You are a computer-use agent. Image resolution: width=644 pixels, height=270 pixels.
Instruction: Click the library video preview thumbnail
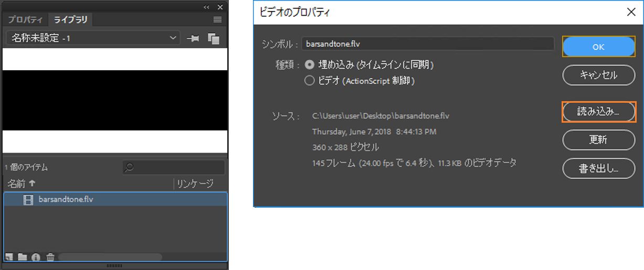115,101
